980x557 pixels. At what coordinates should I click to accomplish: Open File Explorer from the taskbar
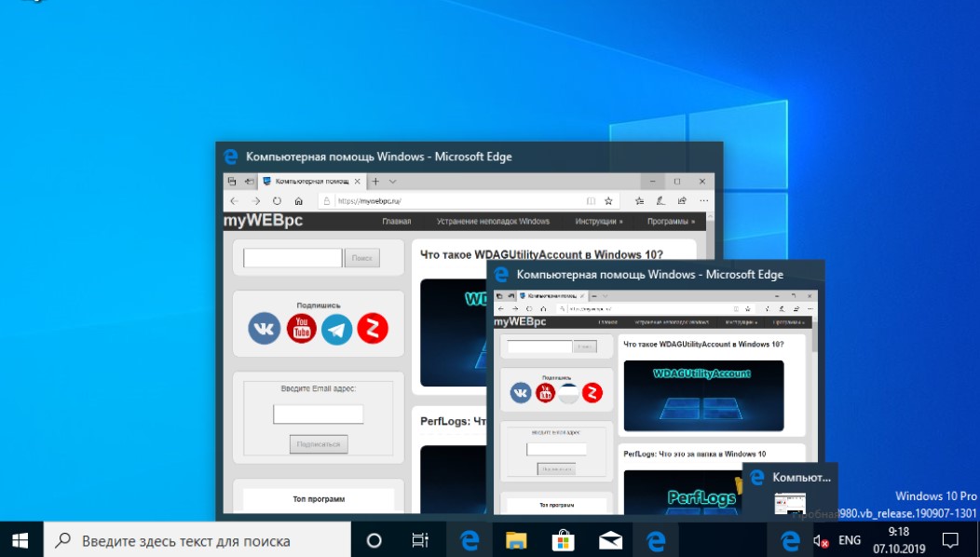point(516,540)
